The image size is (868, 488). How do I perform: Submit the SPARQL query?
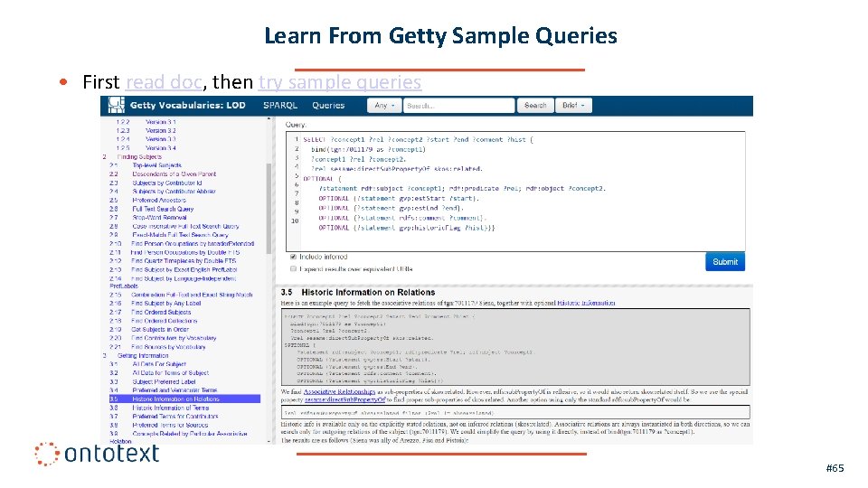point(724,262)
